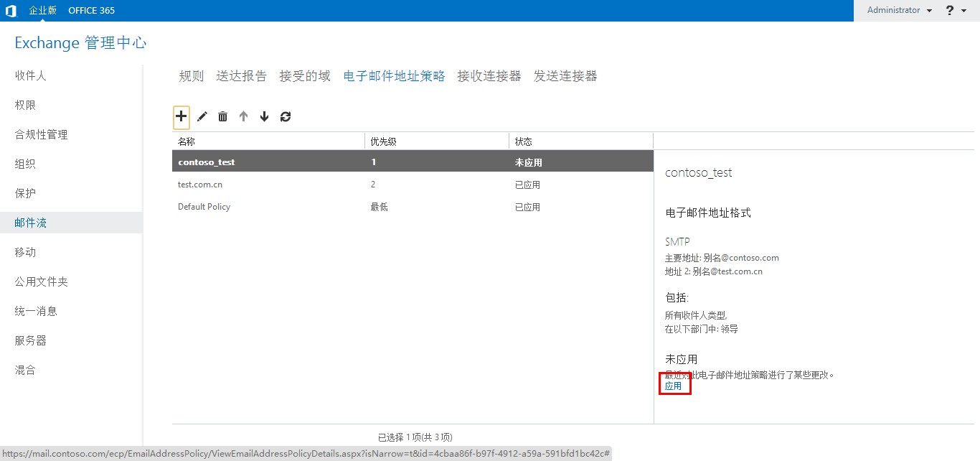
Task: Switch to the 企业版 header tab
Action: point(42,11)
